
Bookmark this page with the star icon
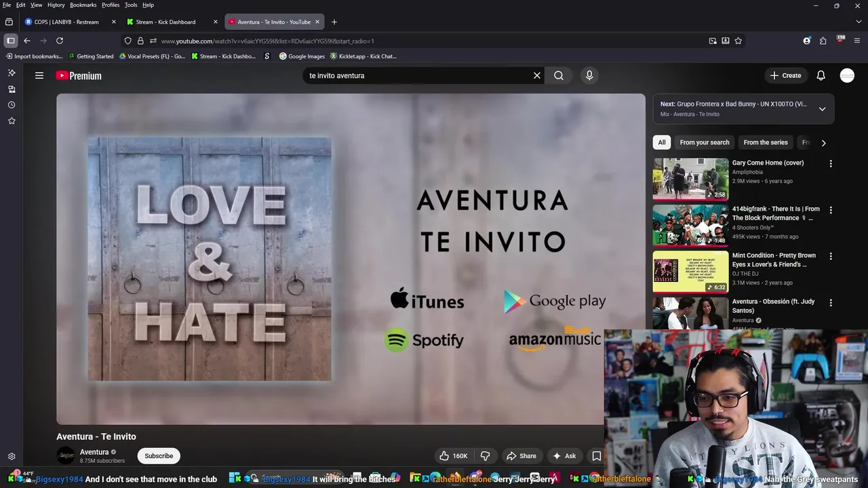(738, 41)
